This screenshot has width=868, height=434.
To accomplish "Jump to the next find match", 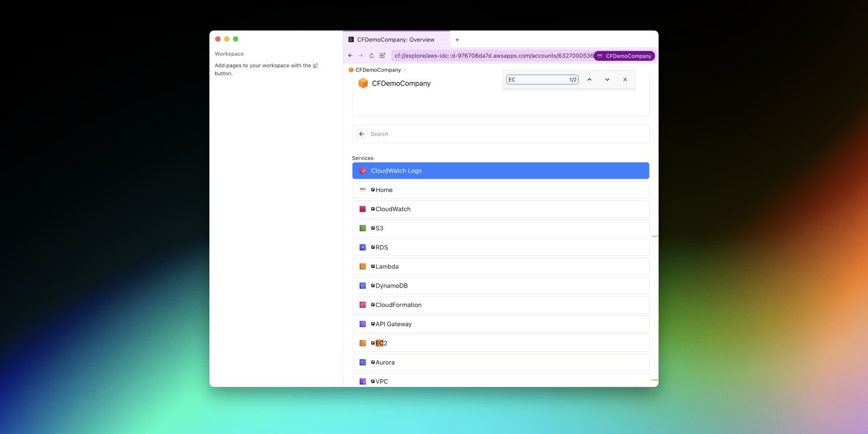I will 607,80.
